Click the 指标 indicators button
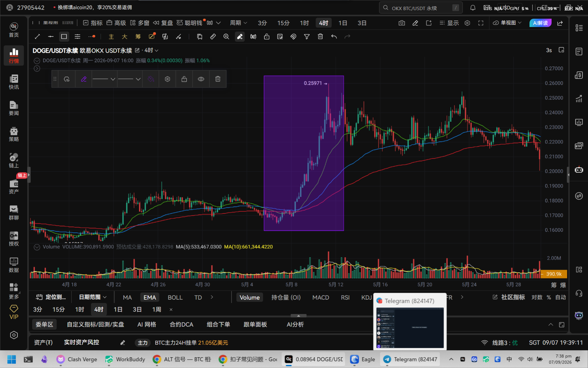This screenshot has width=588, height=368. [x=93, y=23]
